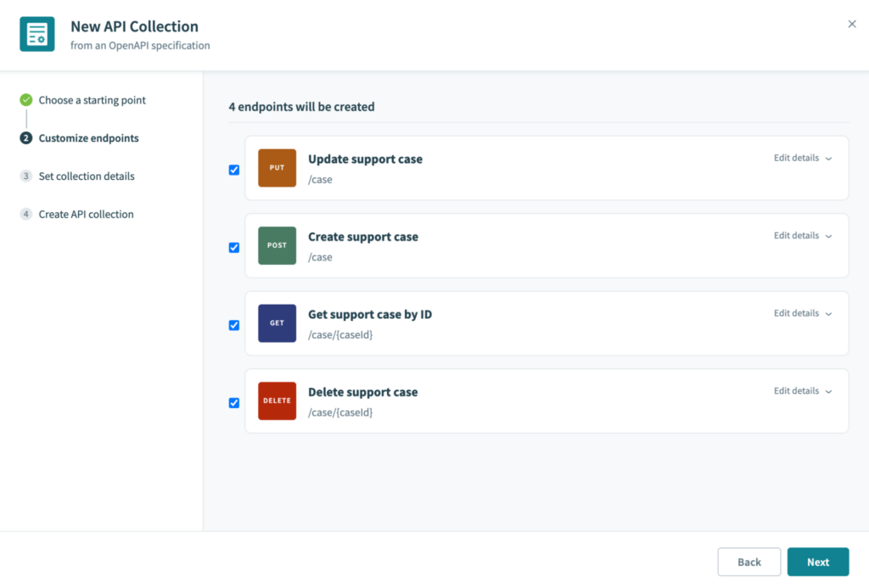
Task: Deselect the Create support case endpoint checkbox
Action: click(x=234, y=247)
